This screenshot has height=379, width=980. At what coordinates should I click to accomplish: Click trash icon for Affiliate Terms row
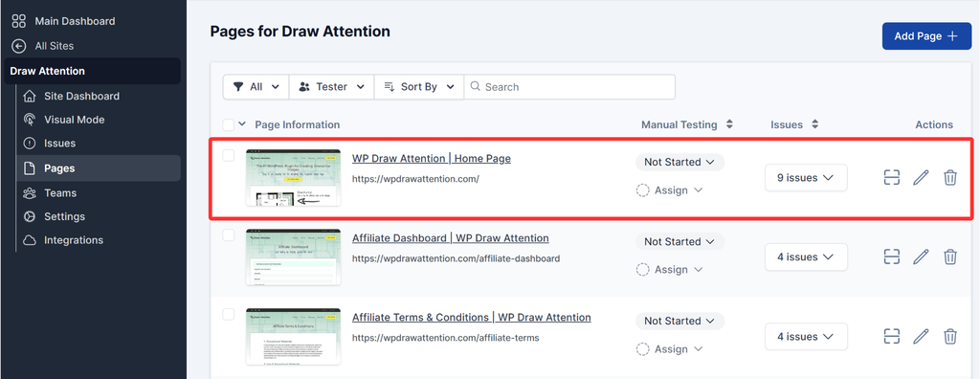pyautogui.click(x=950, y=337)
